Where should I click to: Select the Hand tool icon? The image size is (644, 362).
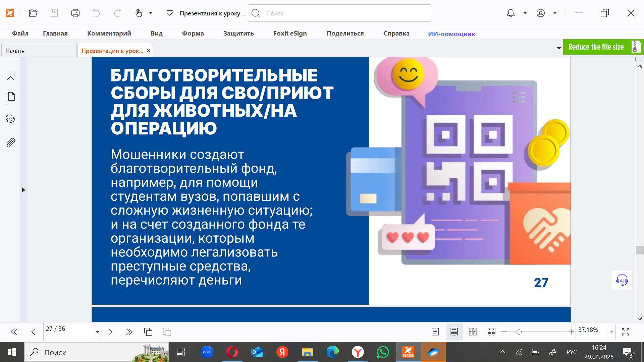tap(139, 13)
